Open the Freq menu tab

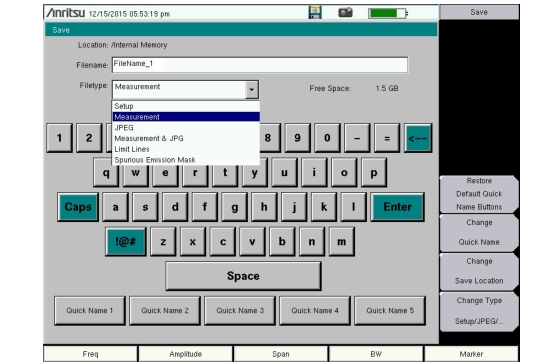point(90,354)
